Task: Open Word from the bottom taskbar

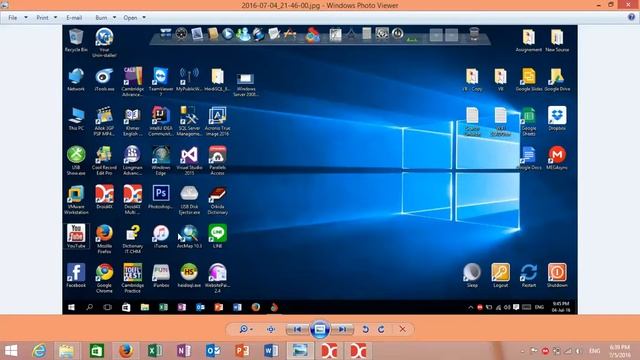Action: click(271, 351)
